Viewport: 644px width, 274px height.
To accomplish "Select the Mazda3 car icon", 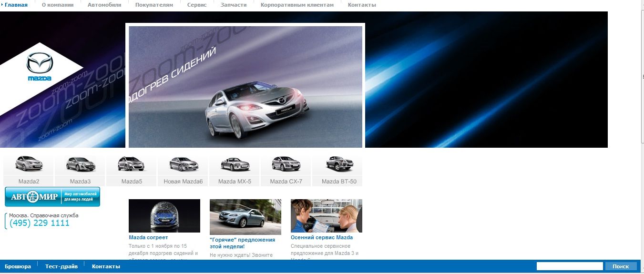I will [x=80, y=164].
